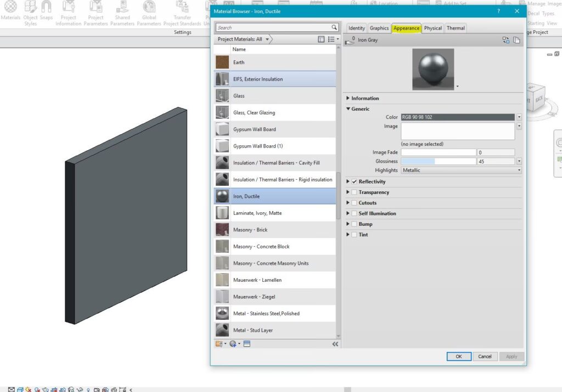Enable the Bump checkbox
Image resolution: width=562 pixels, height=392 pixels.
point(354,224)
